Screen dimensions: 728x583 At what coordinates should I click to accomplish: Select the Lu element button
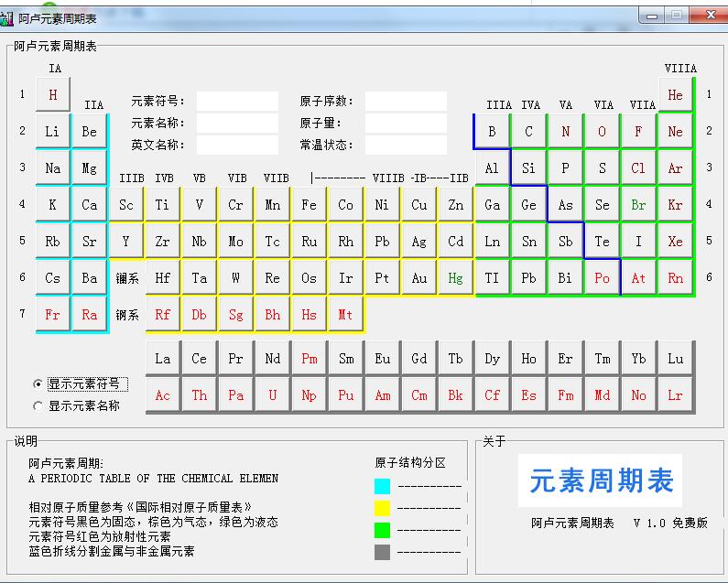(676, 359)
